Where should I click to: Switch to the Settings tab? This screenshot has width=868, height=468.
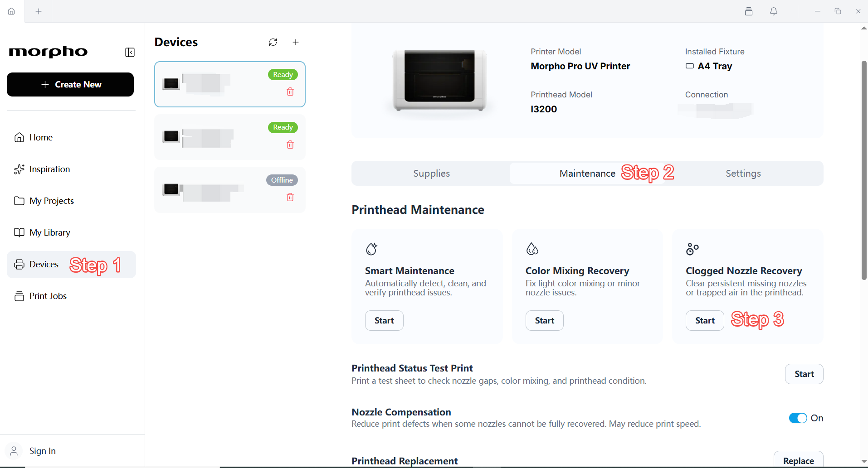tap(743, 174)
